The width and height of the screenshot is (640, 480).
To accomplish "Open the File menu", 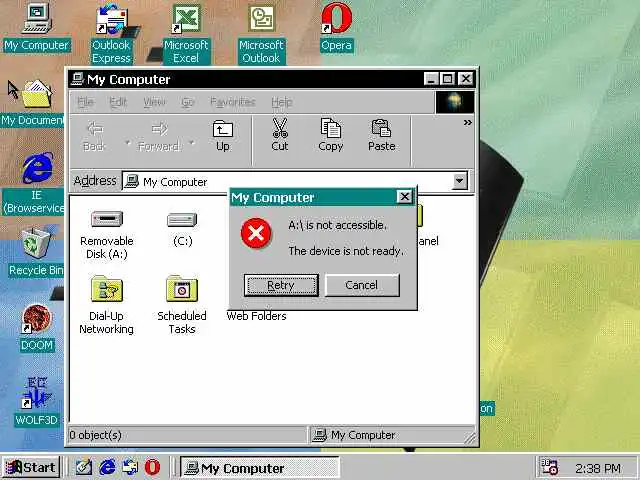I will click(x=85, y=102).
